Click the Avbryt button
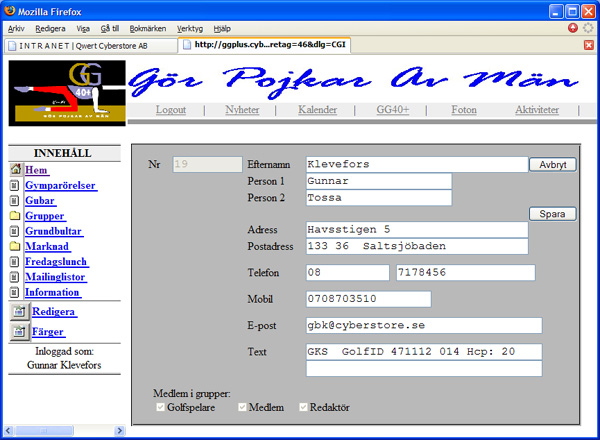Image resolution: width=600 pixels, height=440 pixels. pyautogui.click(x=552, y=164)
